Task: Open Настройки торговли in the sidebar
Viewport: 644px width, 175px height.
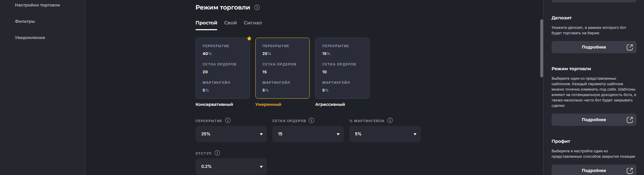Action: click(37, 5)
